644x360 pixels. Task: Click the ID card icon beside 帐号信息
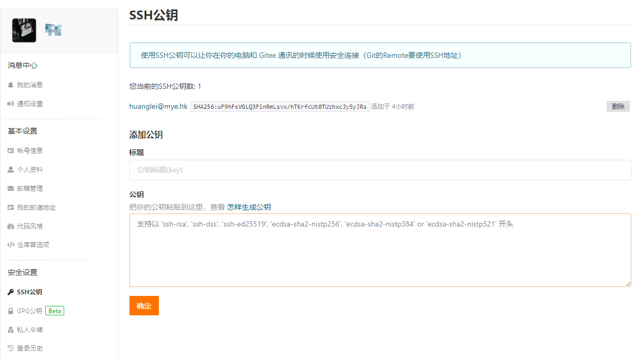11,150
